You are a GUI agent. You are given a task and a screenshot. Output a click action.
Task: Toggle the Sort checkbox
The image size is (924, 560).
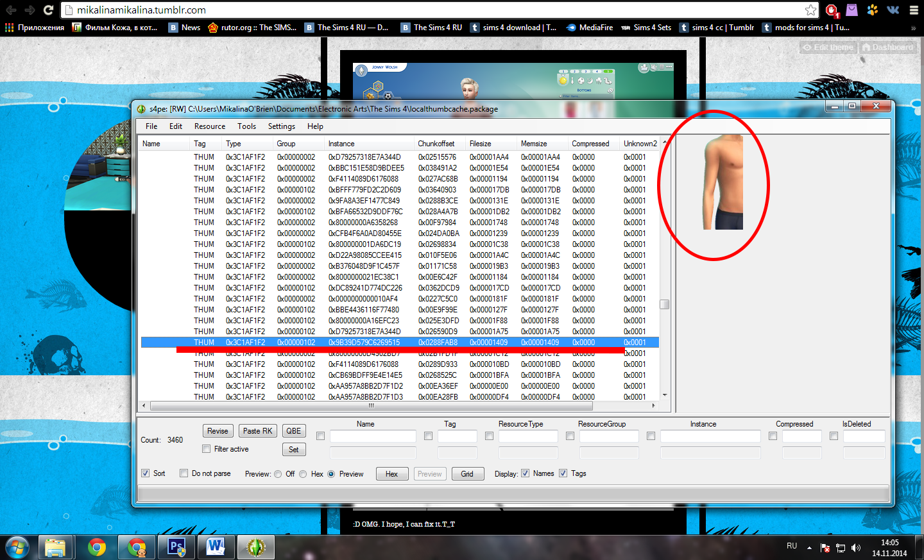point(146,473)
